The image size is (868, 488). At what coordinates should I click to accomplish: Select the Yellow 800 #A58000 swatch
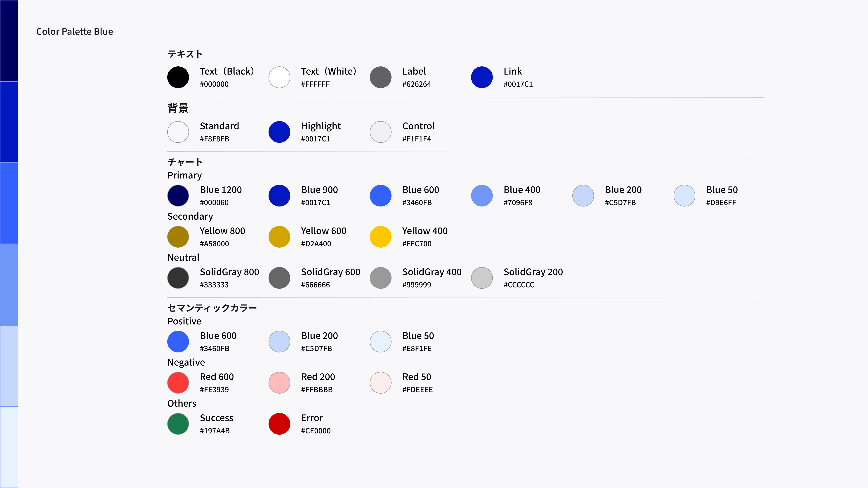tap(178, 237)
